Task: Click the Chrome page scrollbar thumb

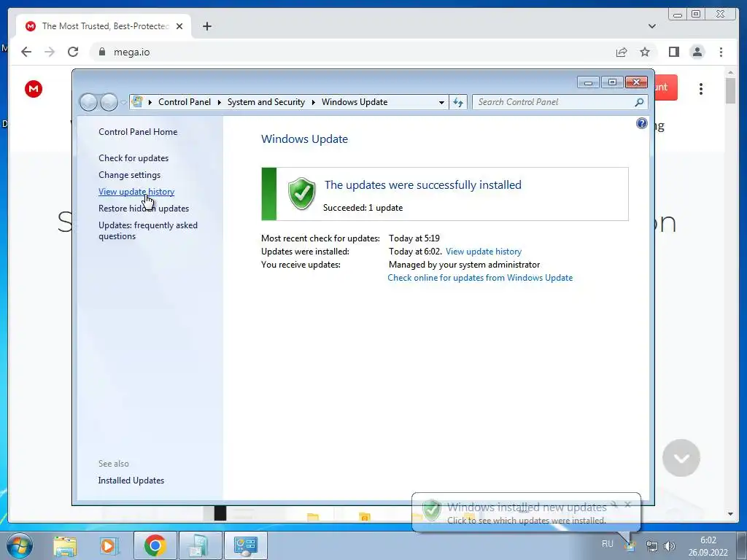Action: tap(730, 90)
